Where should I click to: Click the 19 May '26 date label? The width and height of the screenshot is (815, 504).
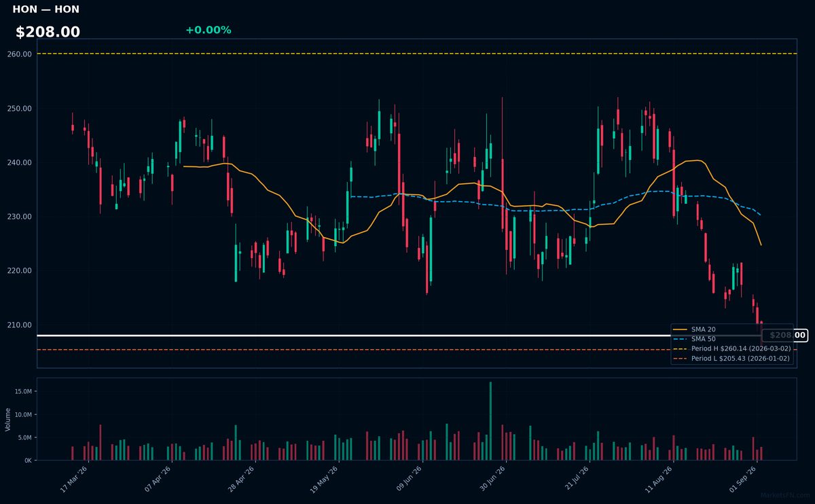[x=325, y=479]
